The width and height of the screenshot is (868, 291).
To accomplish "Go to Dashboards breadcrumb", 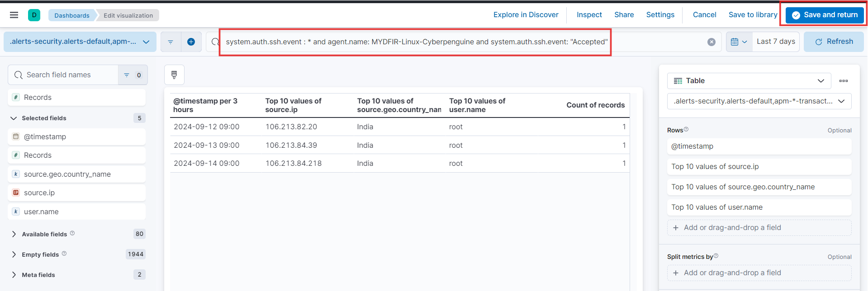I will [72, 15].
